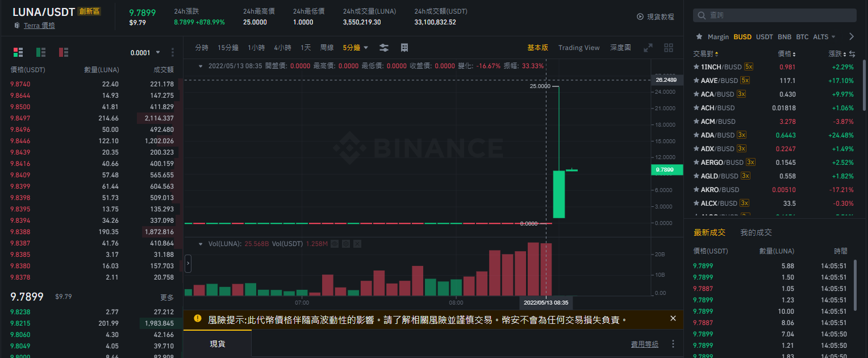The height and width of the screenshot is (358, 868).
Task: Open the 0.0001 price precision dropdown
Action: coord(145,52)
